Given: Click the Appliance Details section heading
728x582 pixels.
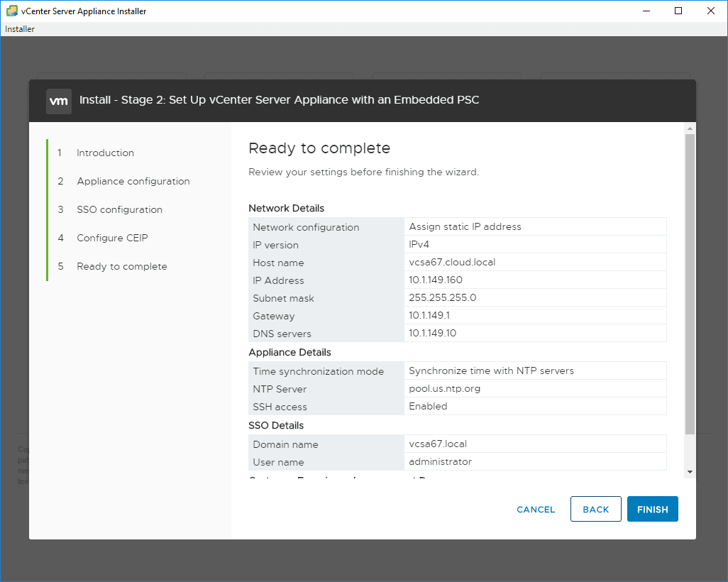Looking at the screenshot, I should pos(289,352).
